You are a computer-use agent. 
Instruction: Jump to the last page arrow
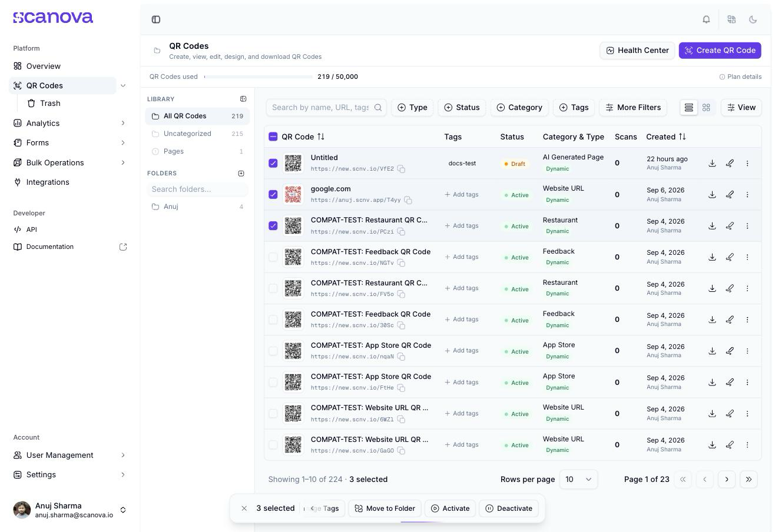coord(748,479)
